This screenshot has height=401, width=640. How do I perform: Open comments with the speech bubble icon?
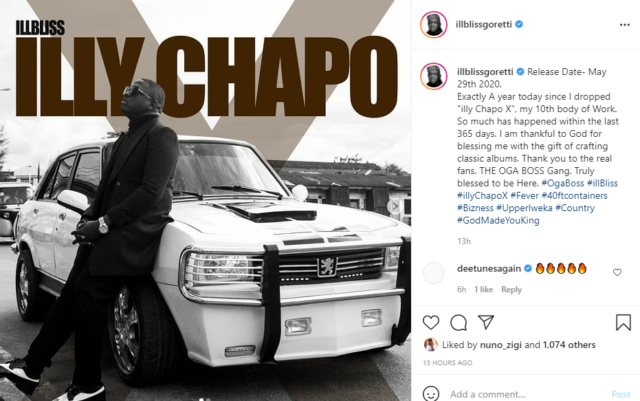[x=458, y=322]
